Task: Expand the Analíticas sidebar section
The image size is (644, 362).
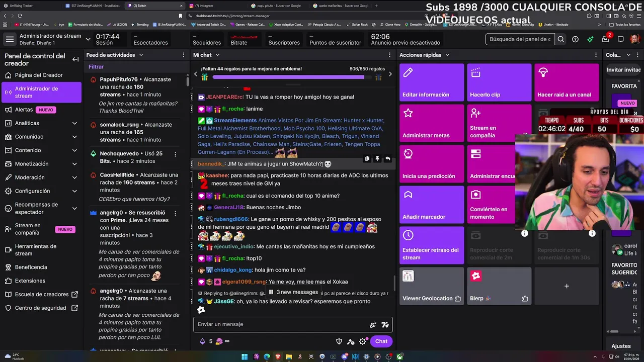Action: pyautogui.click(x=74, y=123)
